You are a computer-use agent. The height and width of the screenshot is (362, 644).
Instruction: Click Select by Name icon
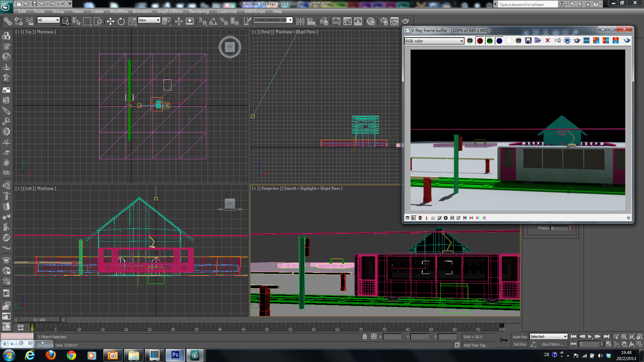pos(76,21)
